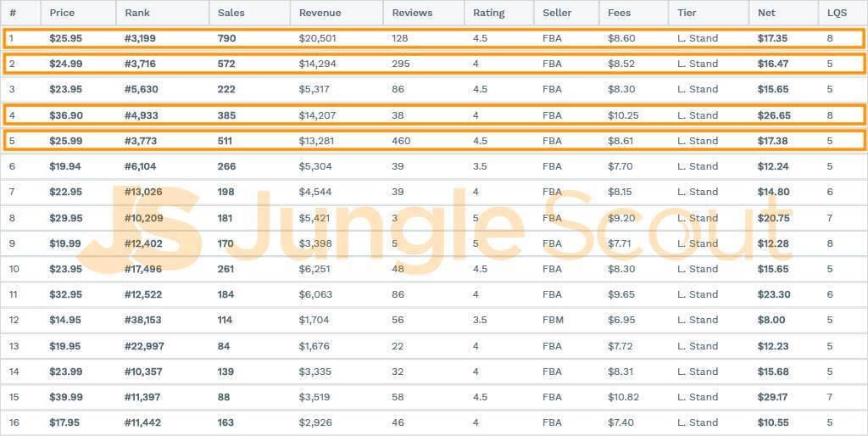
Task: Click the Rank column header
Action: pos(136,13)
